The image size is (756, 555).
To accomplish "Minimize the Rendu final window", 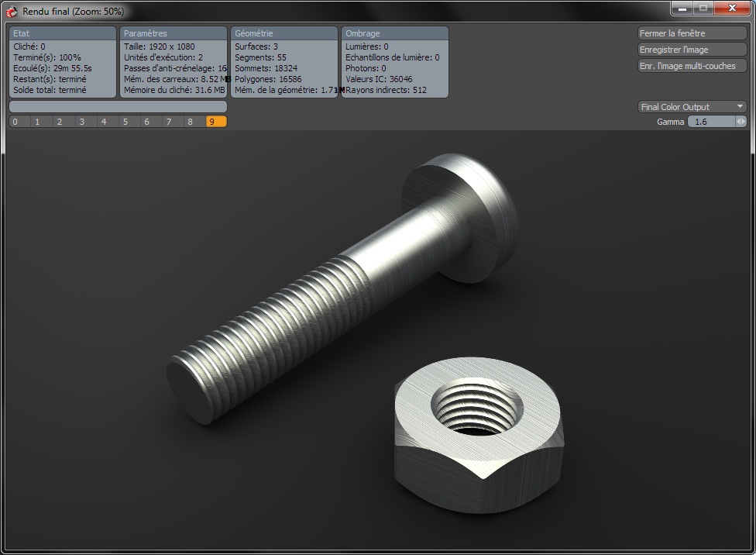I will pyautogui.click(x=682, y=9).
